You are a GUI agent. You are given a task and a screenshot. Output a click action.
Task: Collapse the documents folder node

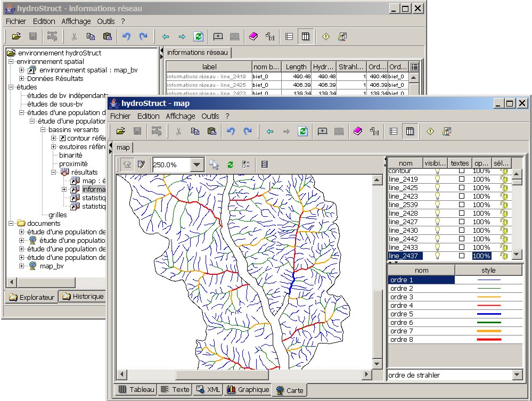[x=11, y=223]
